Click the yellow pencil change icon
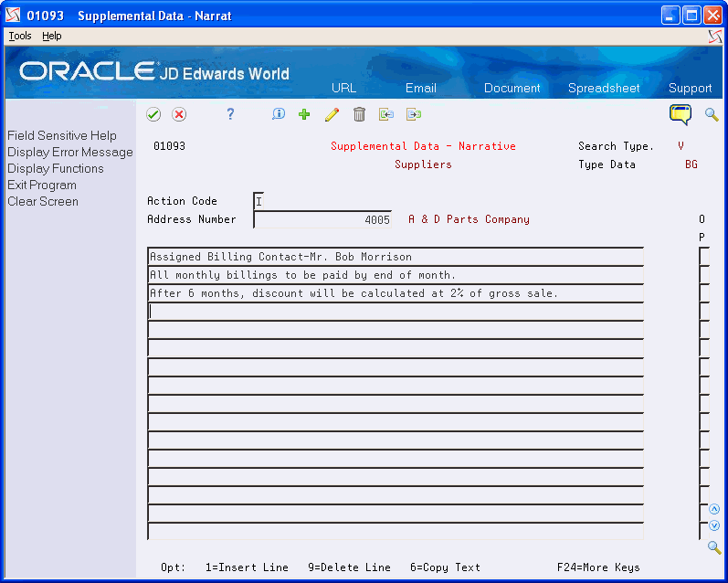This screenshot has width=728, height=583. [332, 114]
